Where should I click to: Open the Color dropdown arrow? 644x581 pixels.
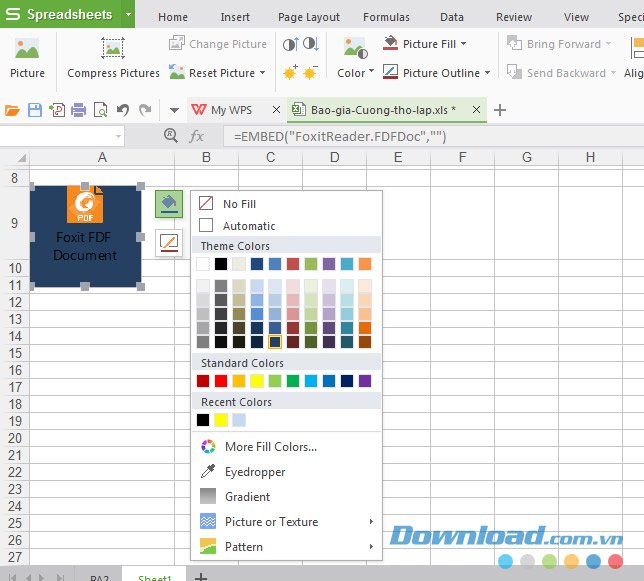(371, 71)
